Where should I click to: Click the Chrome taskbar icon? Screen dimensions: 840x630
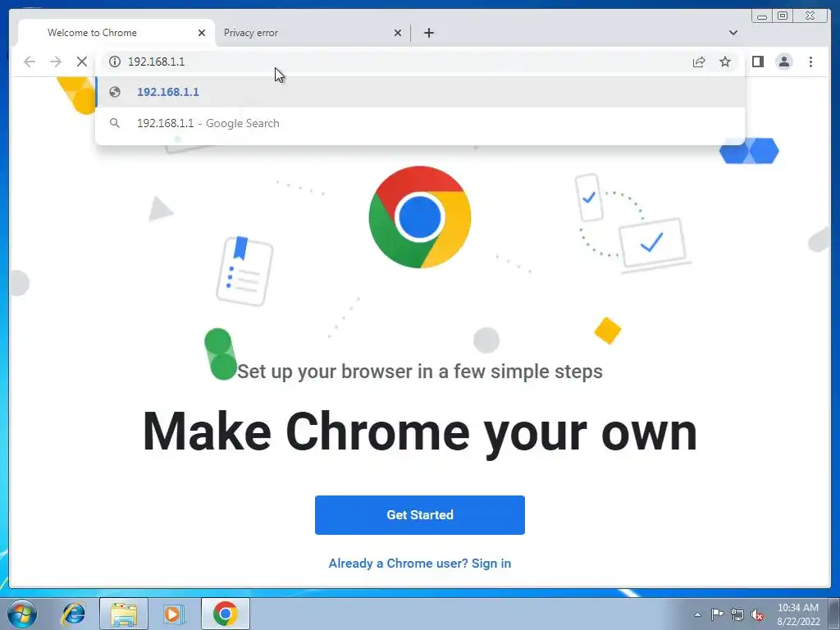coord(225,614)
